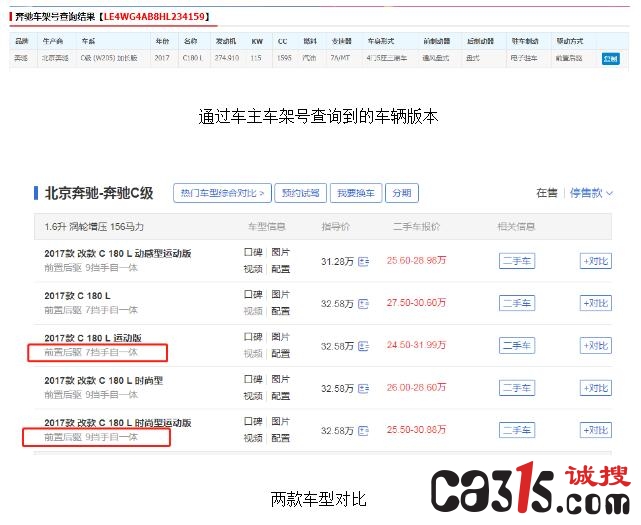Click the 7A/MT transmission cell
Image resolution: width=641 pixels, height=525 pixels.
tap(340, 58)
